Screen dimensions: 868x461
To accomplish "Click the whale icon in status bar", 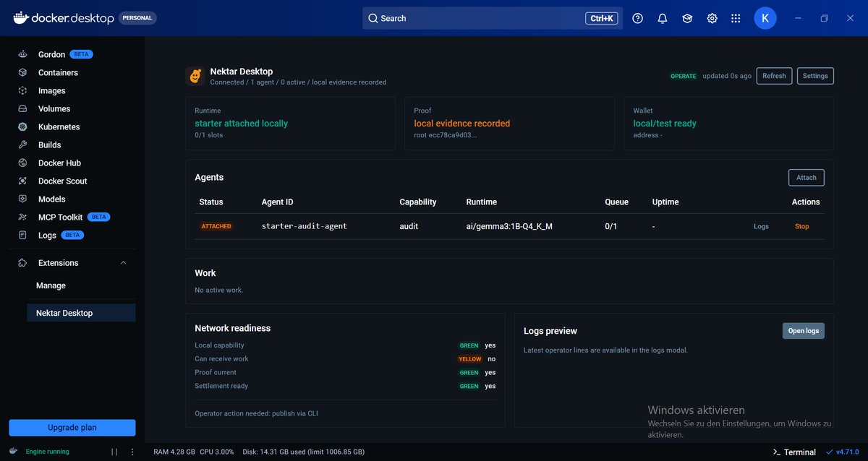I will pos(13,451).
